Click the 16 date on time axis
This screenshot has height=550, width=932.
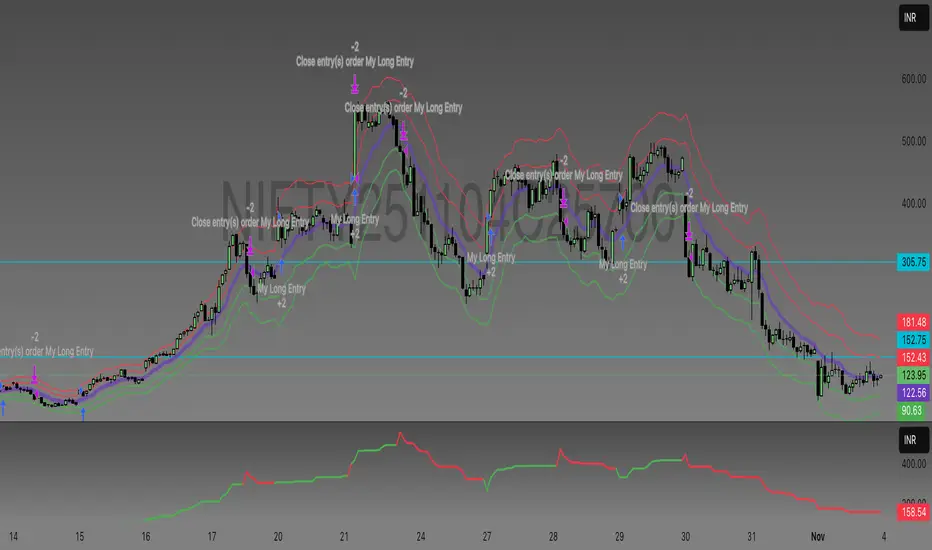click(x=146, y=536)
